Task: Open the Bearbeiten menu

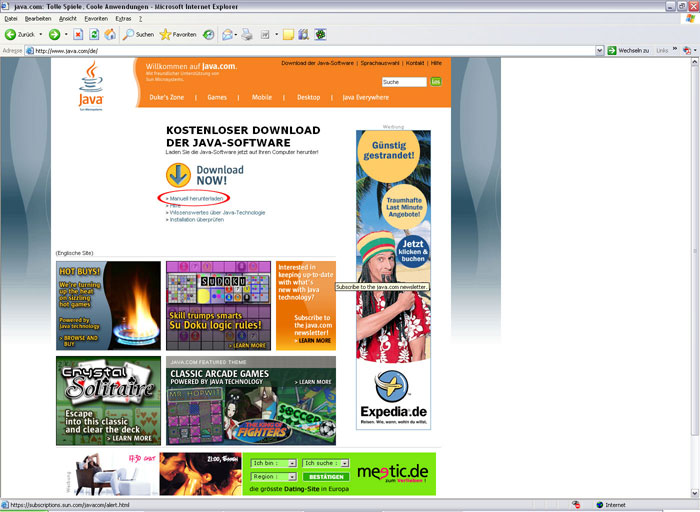Action: [x=38, y=19]
